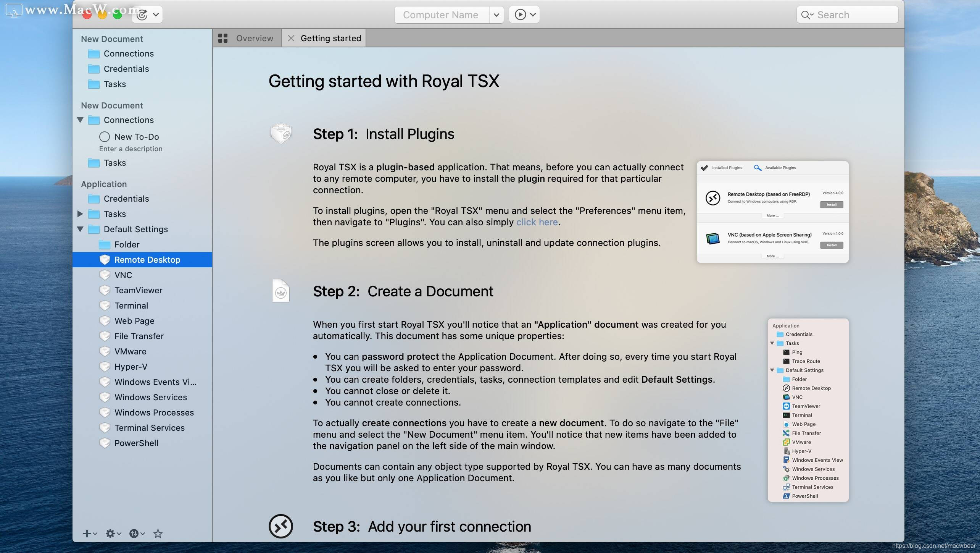Click the Remote Desktop plugin icon
The height and width of the screenshot is (553, 980).
[105, 260]
